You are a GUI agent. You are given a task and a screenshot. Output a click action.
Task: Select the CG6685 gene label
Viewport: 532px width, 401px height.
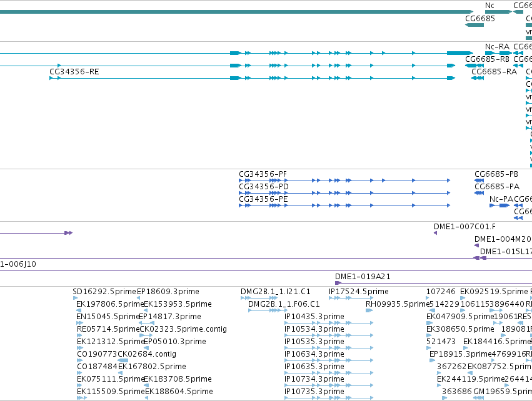[x=479, y=18]
